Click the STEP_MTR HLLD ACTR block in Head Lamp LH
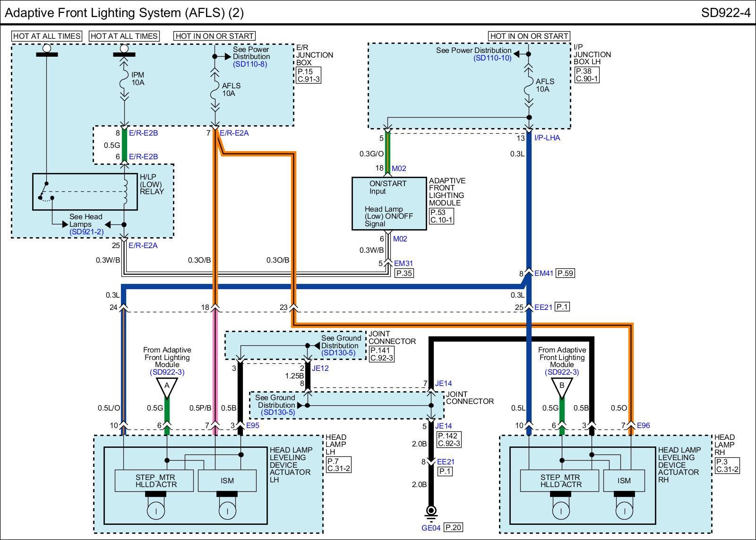756x540 pixels. (154, 481)
